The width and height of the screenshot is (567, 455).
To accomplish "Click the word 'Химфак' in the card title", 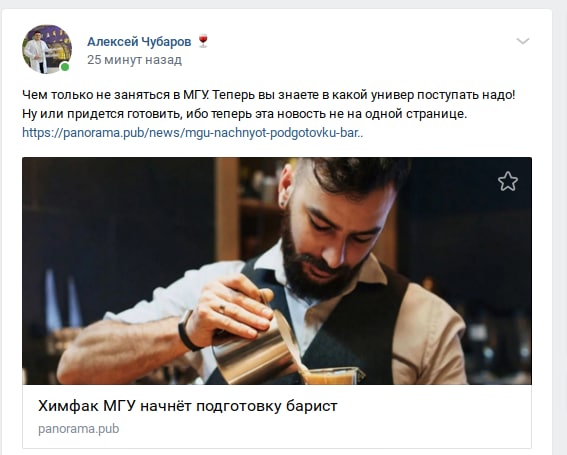I will pos(68,406).
